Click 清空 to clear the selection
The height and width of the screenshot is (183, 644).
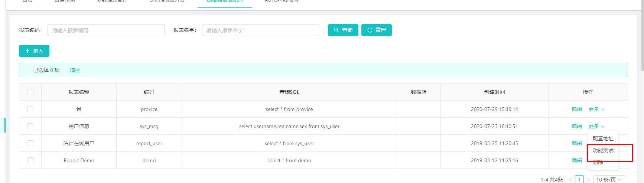[x=75, y=70]
